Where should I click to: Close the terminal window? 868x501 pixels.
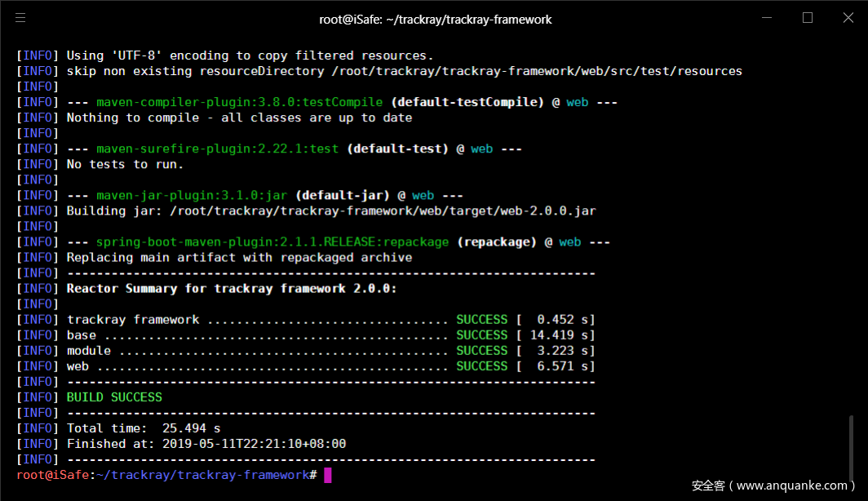848,18
